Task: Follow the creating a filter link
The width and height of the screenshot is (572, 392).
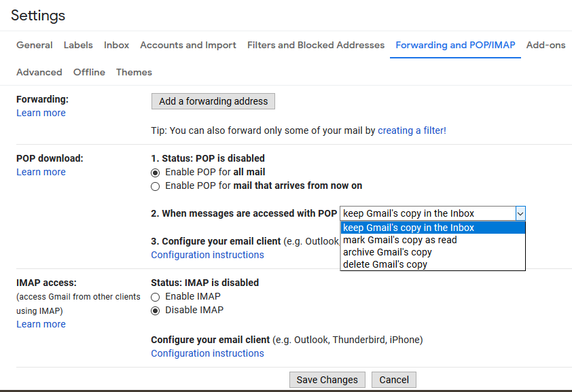Action: click(x=412, y=130)
